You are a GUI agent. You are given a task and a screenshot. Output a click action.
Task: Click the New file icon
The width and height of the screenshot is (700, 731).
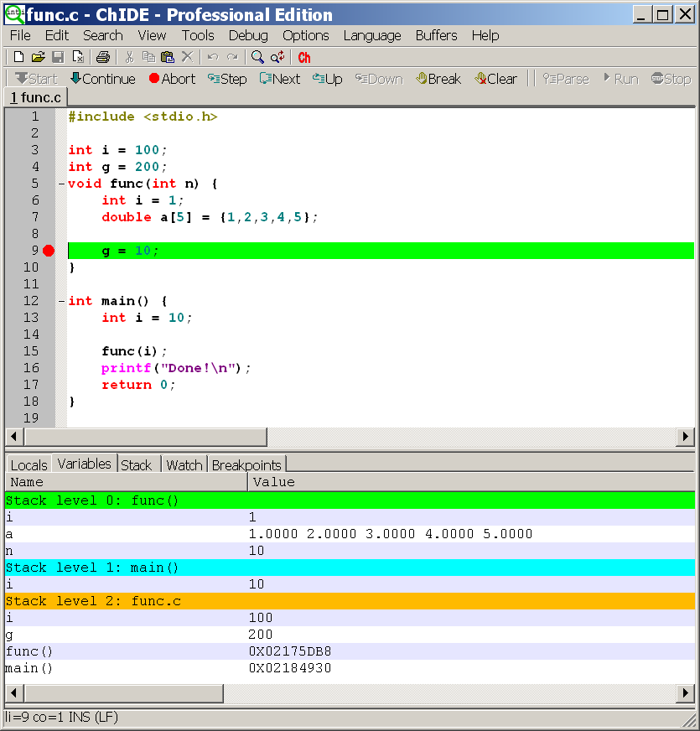point(18,57)
